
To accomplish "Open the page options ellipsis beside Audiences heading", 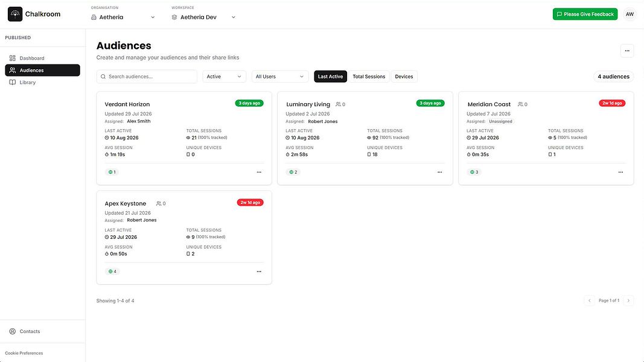I will (626, 51).
